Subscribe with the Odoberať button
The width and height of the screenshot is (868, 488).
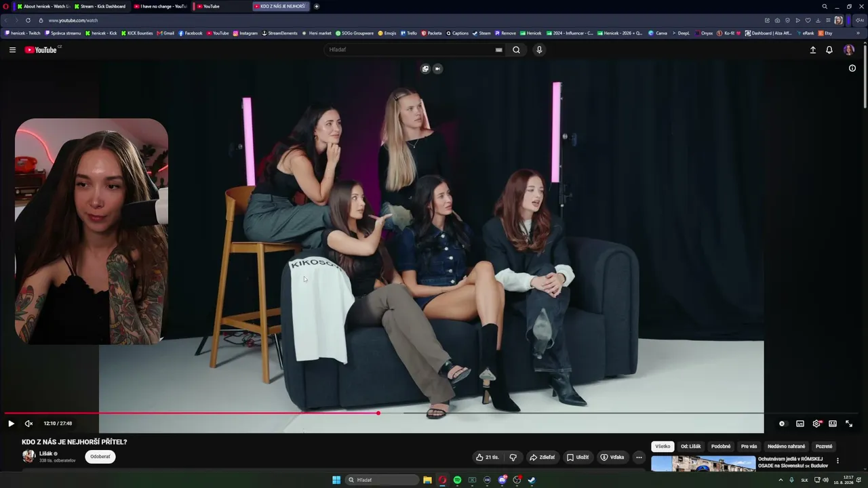point(100,457)
